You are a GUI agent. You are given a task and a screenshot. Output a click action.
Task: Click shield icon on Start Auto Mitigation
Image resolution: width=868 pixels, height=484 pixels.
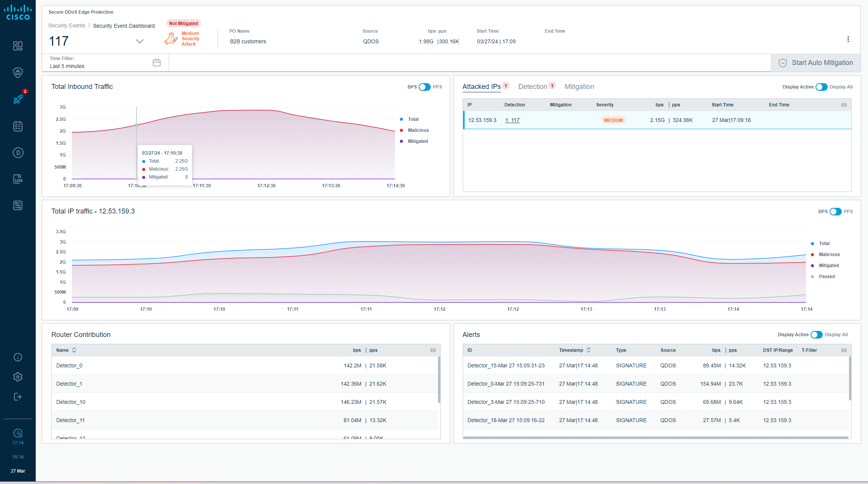coord(782,63)
